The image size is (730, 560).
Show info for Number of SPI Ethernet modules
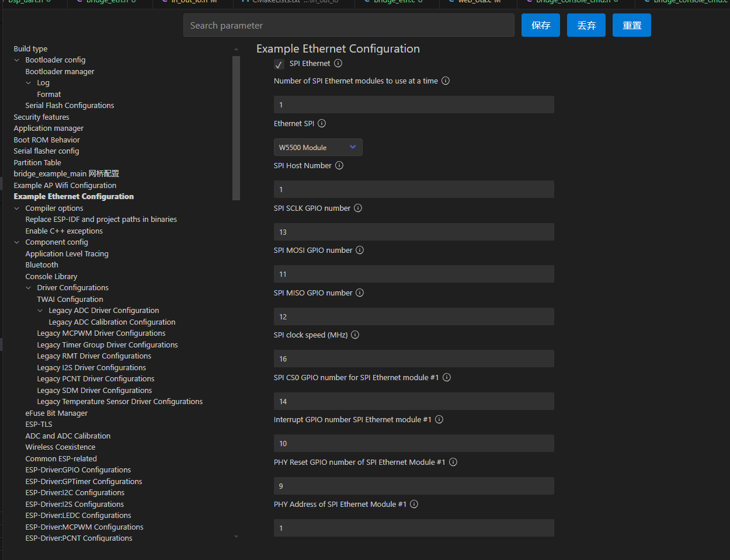pyautogui.click(x=446, y=81)
